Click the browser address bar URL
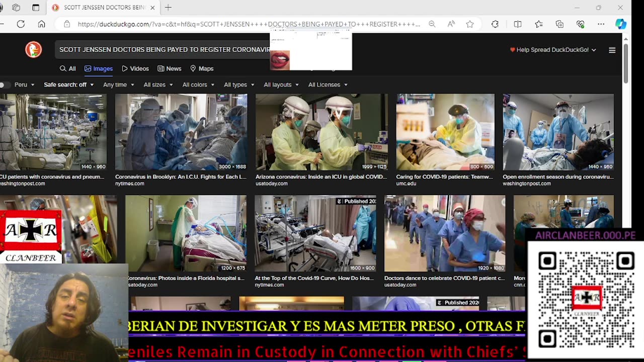 click(249, 24)
